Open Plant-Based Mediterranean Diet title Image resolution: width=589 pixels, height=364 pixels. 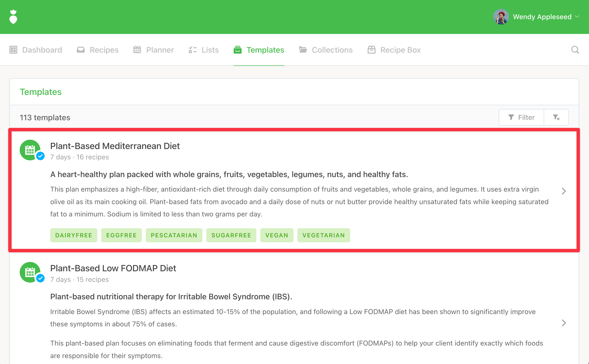coord(115,146)
